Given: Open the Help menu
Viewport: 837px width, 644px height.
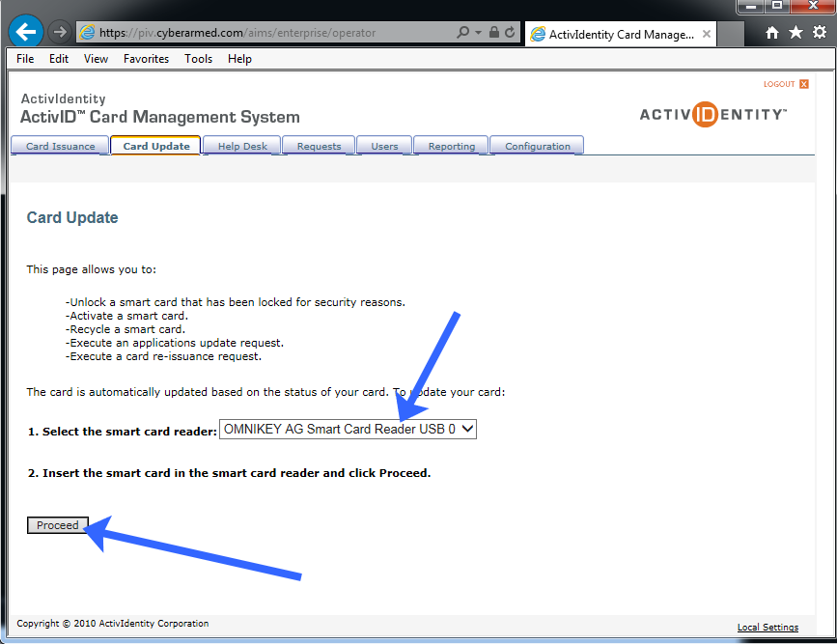Looking at the screenshot, I should click(239, 59).
